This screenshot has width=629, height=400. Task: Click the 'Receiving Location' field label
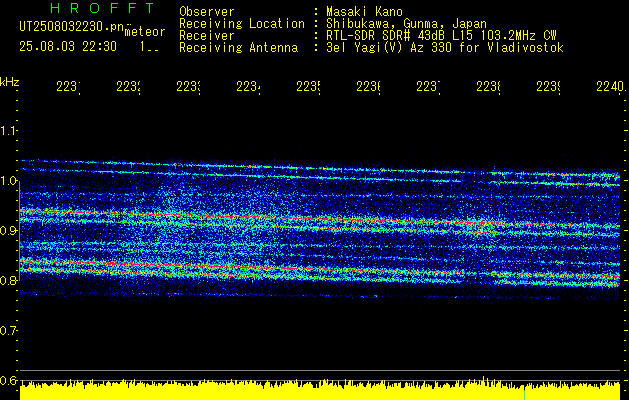242,24
